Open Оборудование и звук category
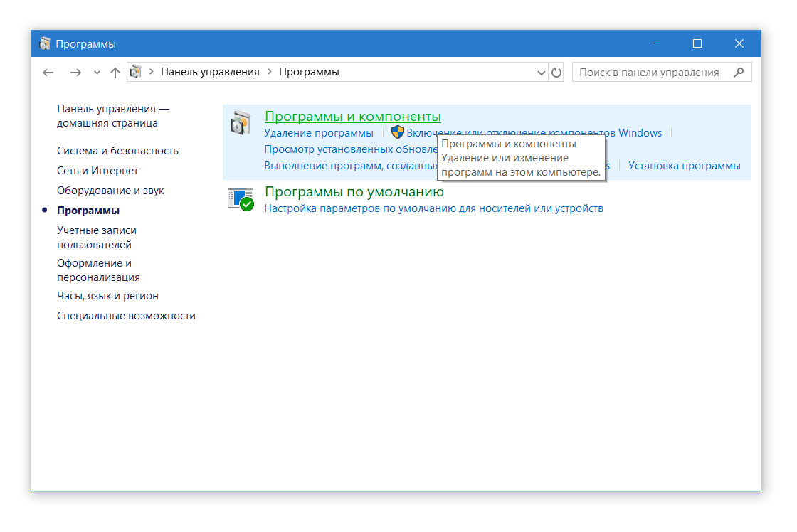This screenshot has height=532, width=797. point(110,191)
